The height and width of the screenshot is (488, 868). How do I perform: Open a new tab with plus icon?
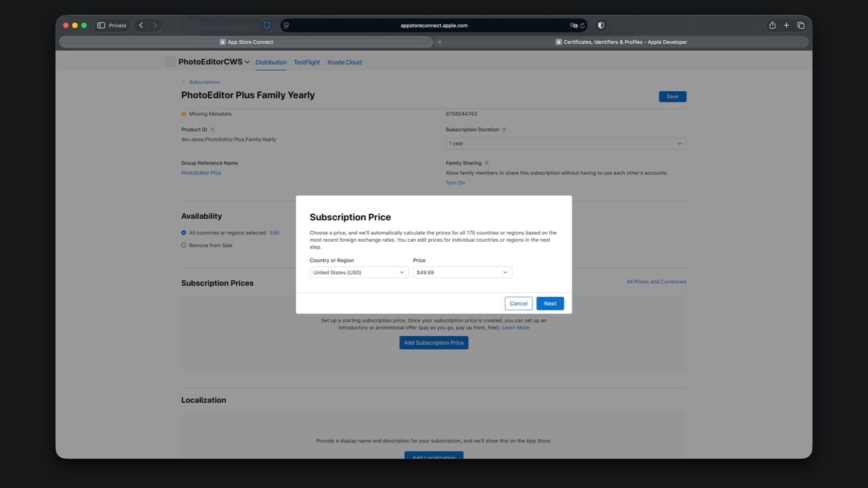coord(786,25)
